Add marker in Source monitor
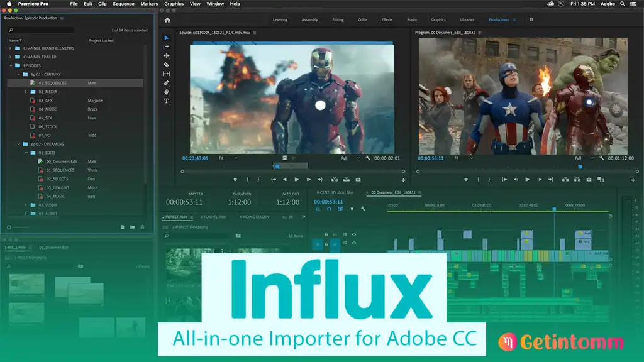 click(x=235, y=179)
